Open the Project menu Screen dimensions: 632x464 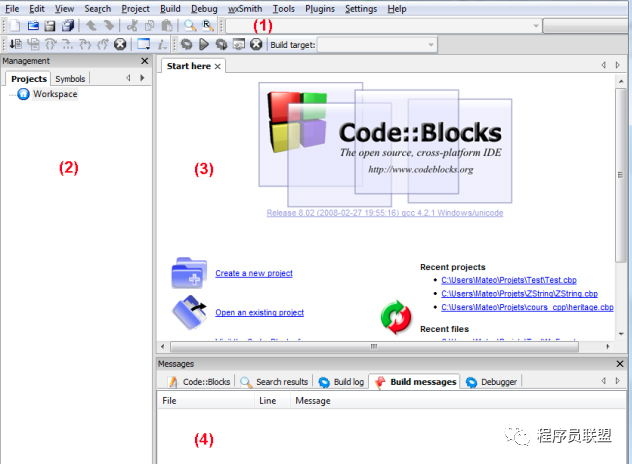click(x=135, y=8)
